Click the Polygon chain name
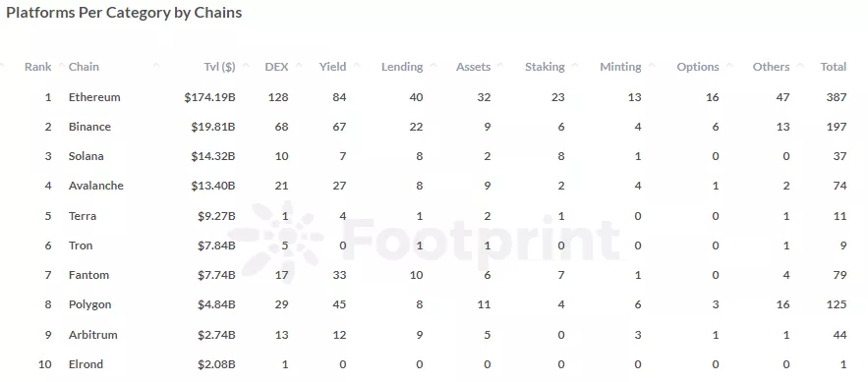Viewport: 868px width, 382px height. (89, 304)
